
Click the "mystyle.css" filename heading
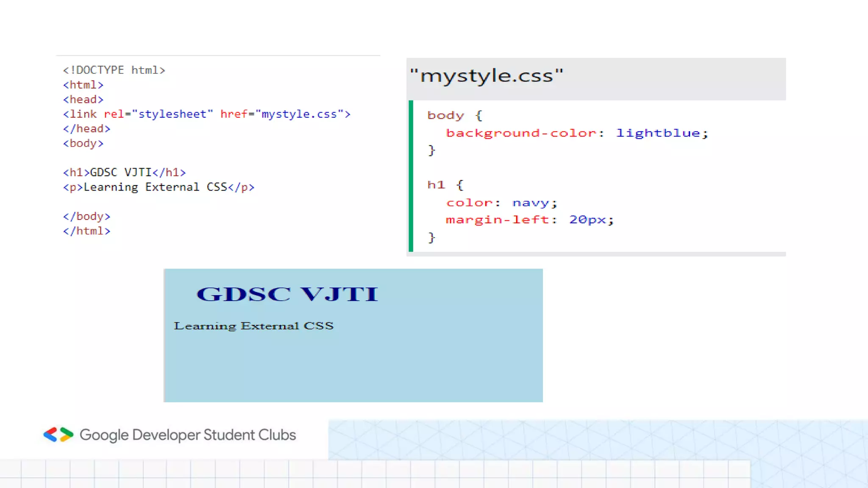pos(487,76)
